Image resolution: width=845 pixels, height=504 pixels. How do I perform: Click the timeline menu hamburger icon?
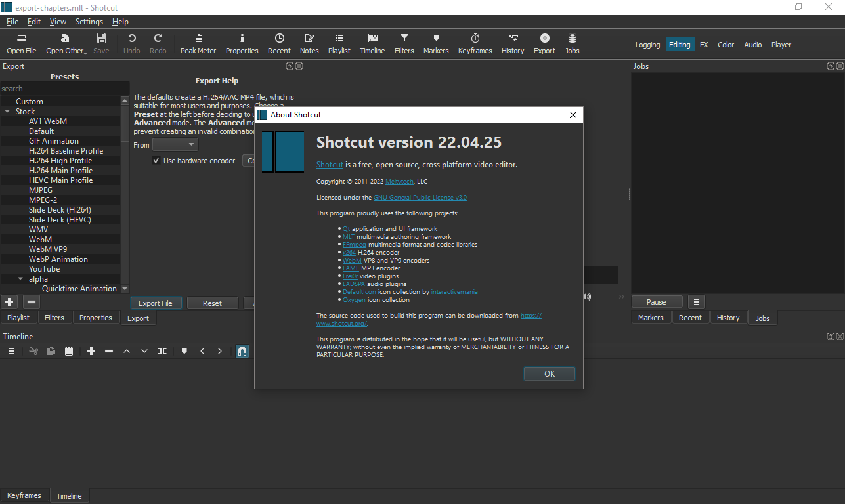click(11, 351)
